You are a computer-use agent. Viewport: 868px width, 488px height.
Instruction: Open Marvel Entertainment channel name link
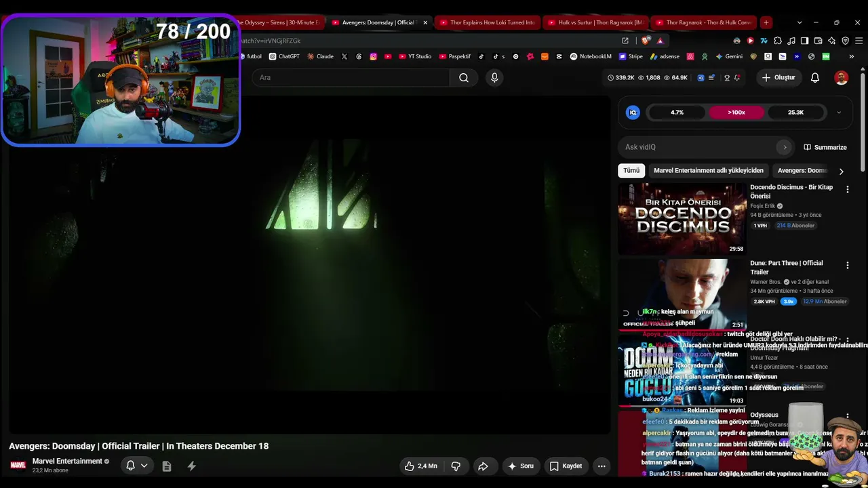(x=67, y=462)
